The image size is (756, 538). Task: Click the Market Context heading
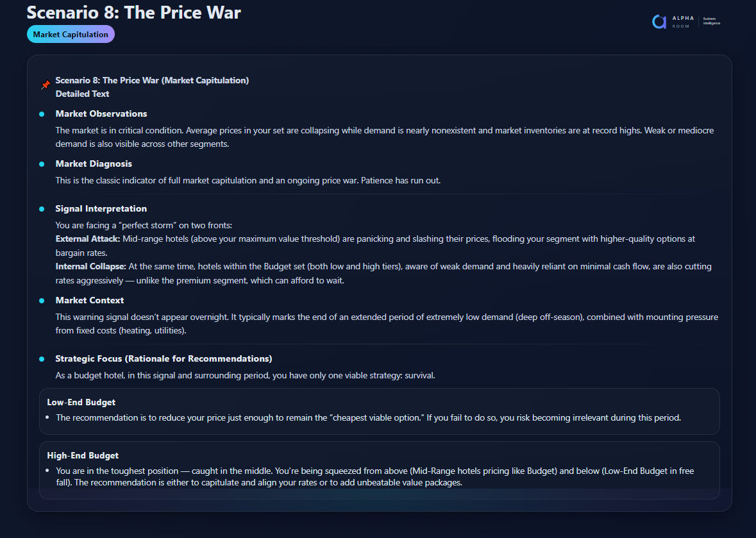click(x=90, y=301)
